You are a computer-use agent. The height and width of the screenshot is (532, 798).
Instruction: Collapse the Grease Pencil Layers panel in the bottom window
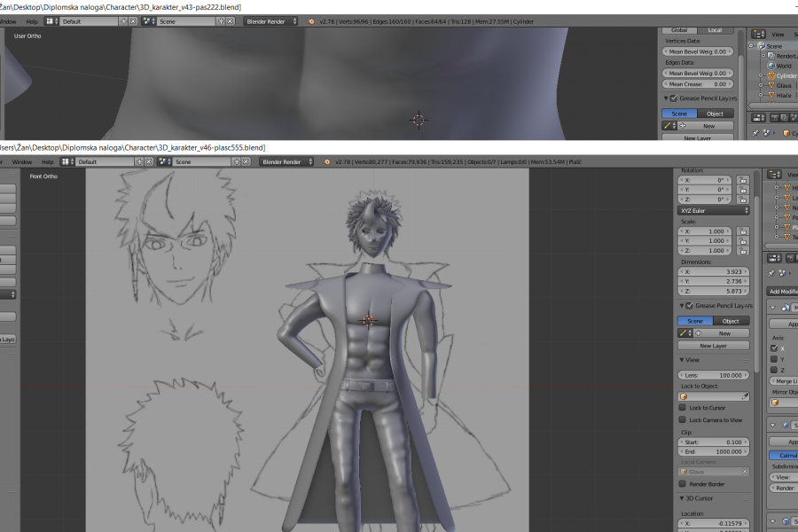click(682, 305)
